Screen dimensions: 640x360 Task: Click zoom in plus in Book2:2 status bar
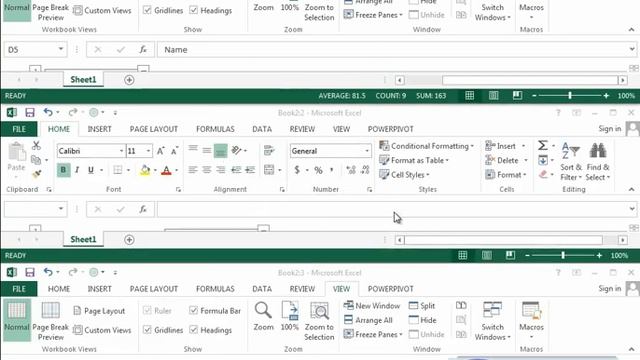click(599, 256)
